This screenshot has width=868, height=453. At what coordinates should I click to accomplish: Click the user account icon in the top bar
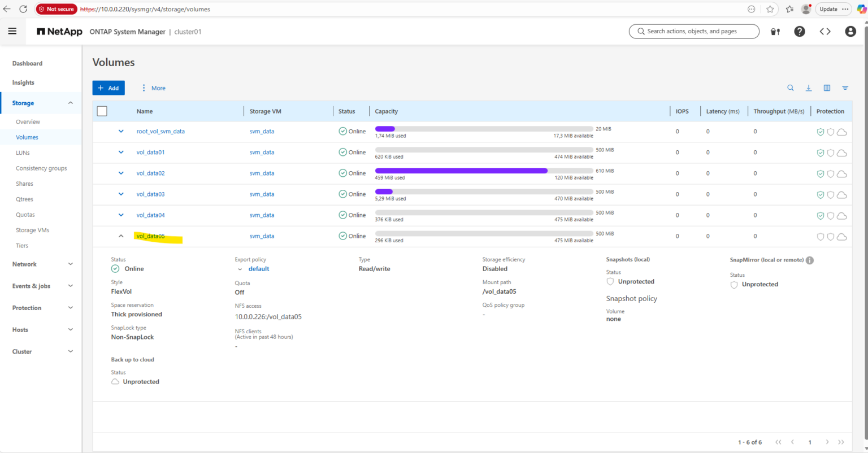[850, 31]
